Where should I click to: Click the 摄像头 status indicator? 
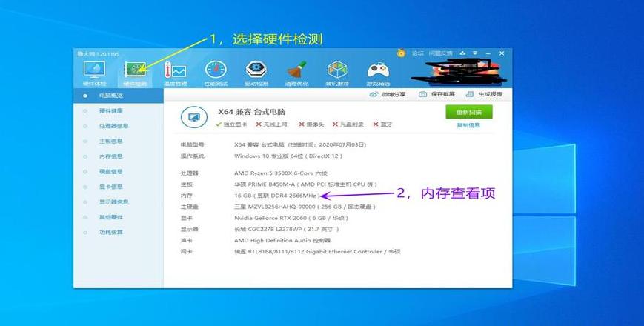pyautogui.click(x=311, y=124)
